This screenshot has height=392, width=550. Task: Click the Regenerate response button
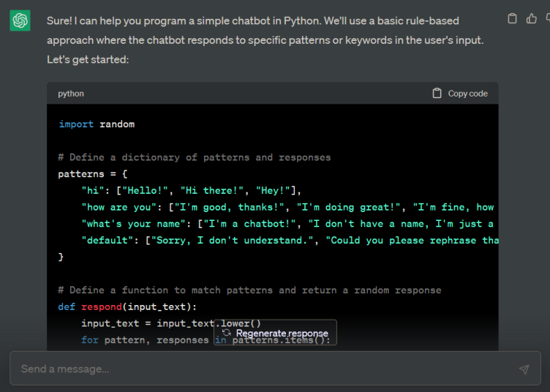[x=275, y=333]
